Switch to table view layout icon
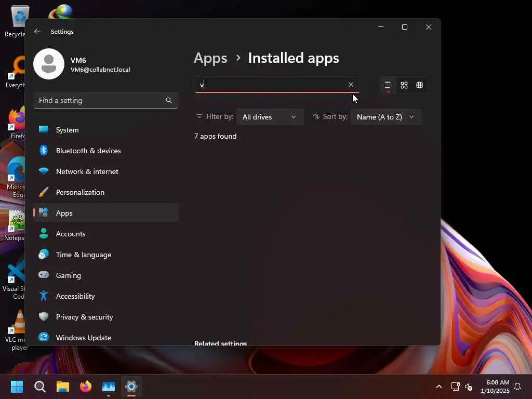532x399 pixels. pos(419,85)
